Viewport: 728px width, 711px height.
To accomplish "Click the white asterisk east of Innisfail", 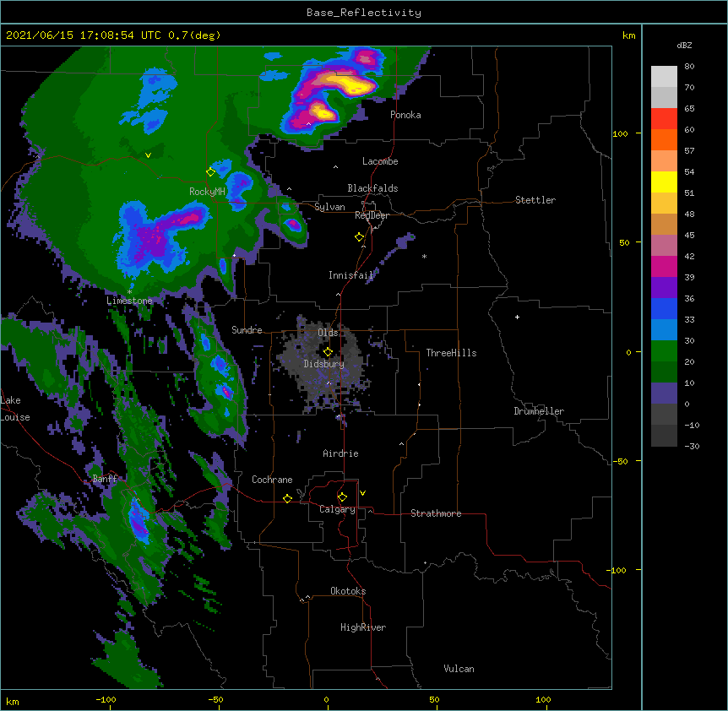I will 424,256.
